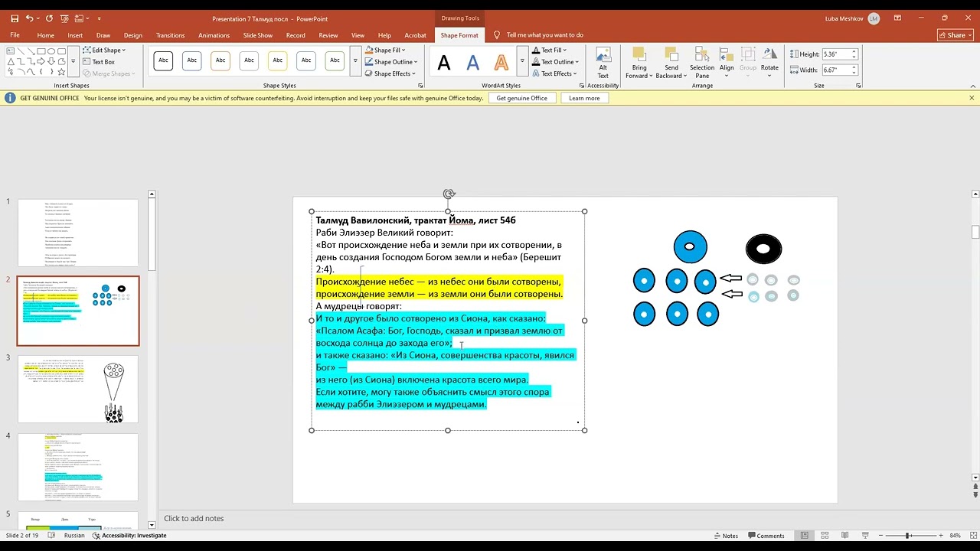Click the Save icon in Quick Access Toolbar
This screenshot has width=980, height=551.
15,18
